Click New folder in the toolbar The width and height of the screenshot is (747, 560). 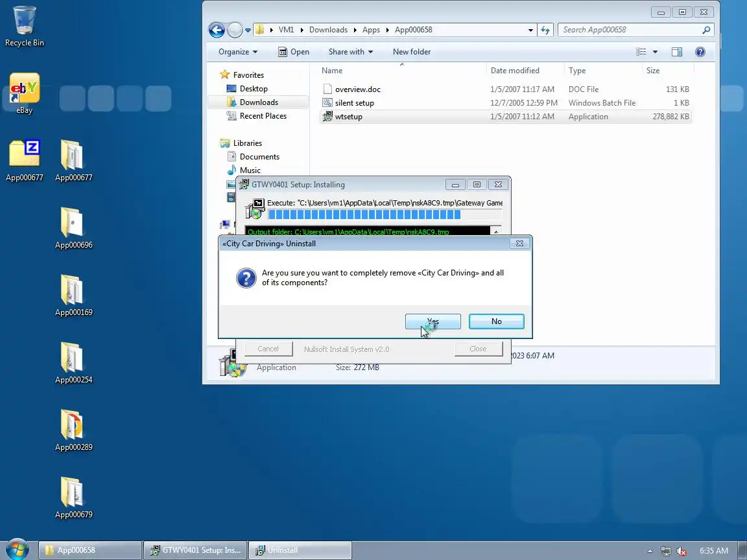click(x=412, y=52)
